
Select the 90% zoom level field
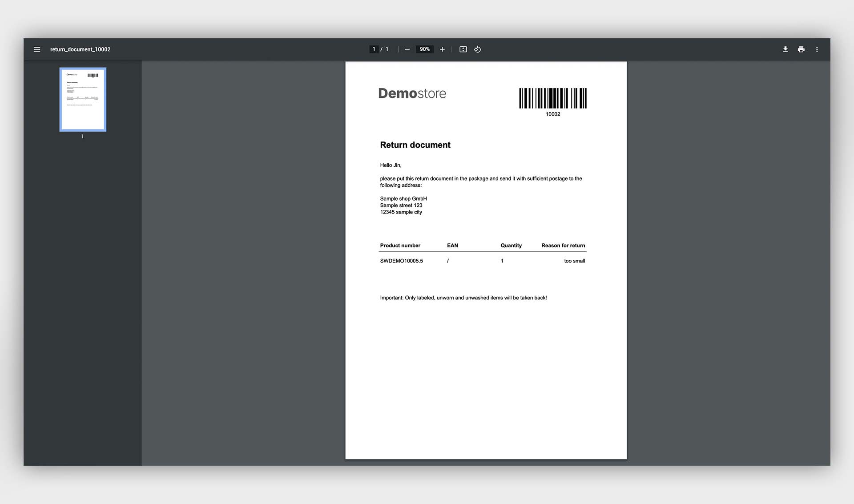click(x=425, y=49)
